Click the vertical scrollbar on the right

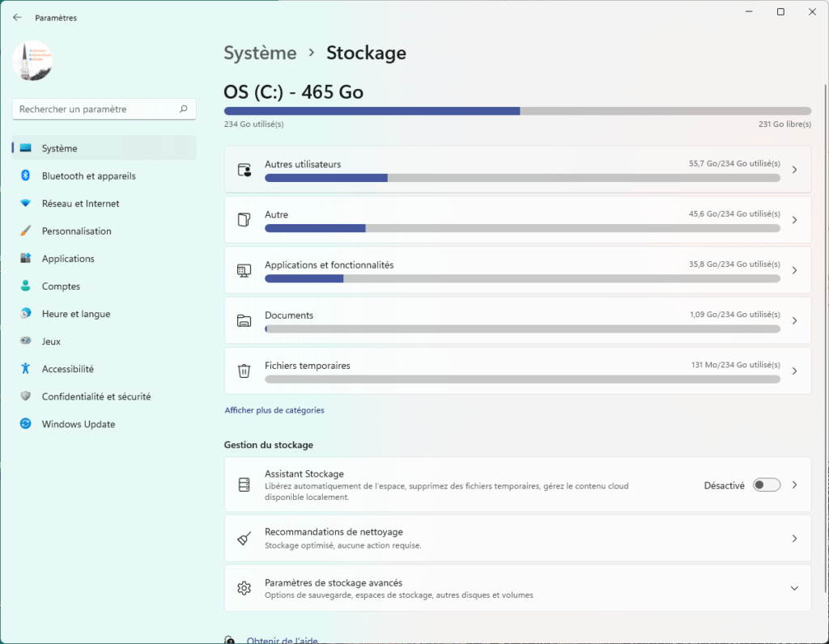(825, 338)
